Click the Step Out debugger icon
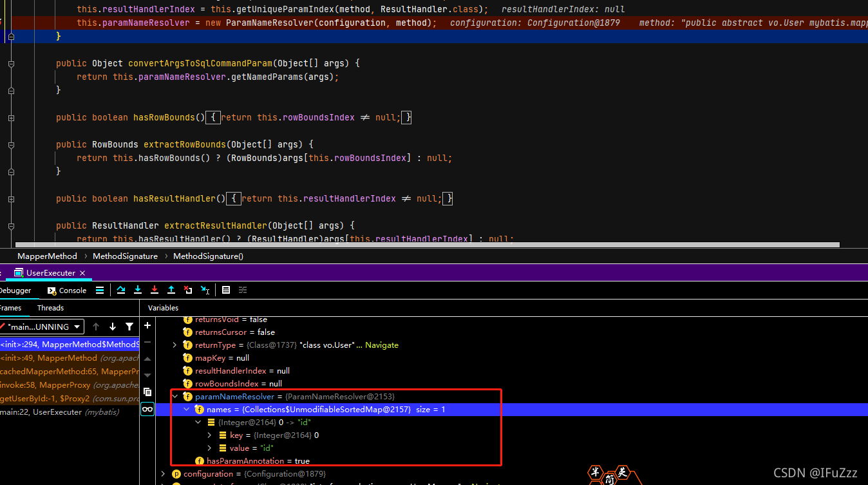 point(171,290)
